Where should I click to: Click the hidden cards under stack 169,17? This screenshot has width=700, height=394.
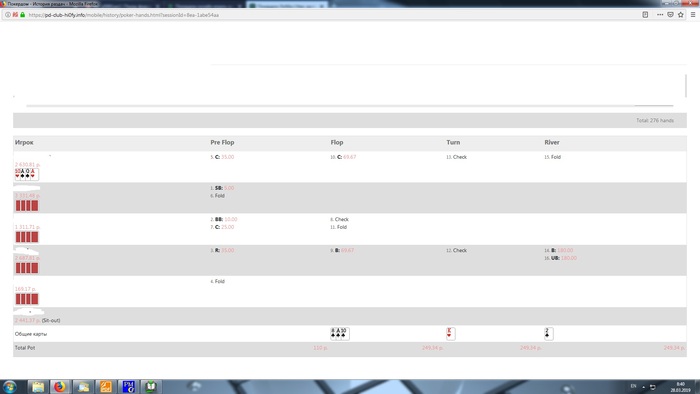coord(27,299)
